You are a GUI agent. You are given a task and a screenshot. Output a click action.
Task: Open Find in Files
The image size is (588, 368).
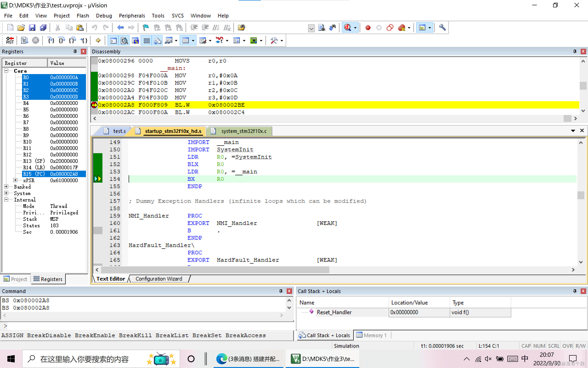pyautogui.click(x=241, y=28)
